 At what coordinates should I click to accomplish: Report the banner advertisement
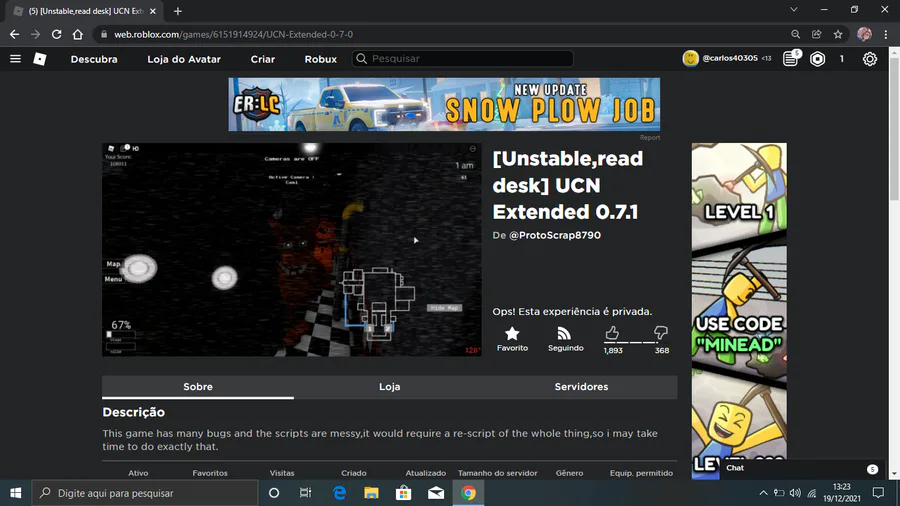tap(650, 138)
